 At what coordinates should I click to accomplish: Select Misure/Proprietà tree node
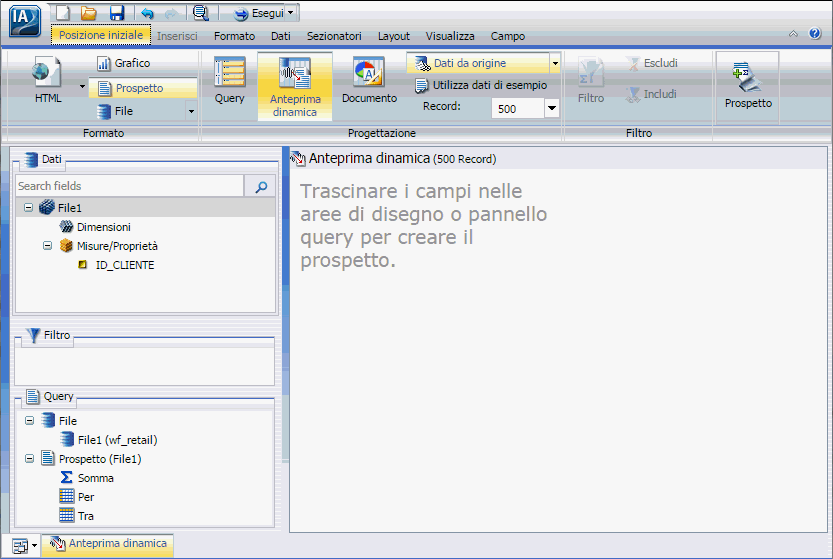pos(117,246)
